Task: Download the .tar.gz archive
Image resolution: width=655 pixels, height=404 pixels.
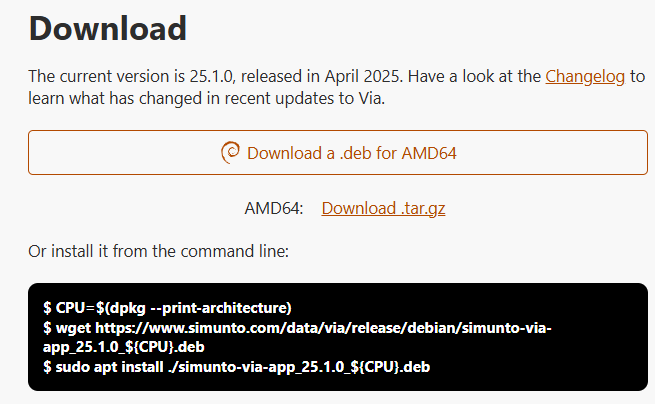Action: point(383,208)
